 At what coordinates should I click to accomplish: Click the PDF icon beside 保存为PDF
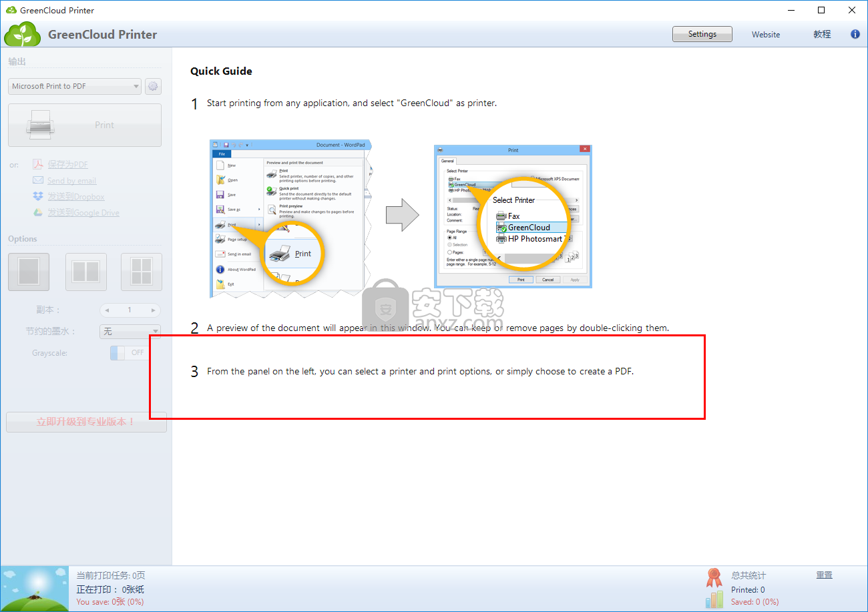[x=38, y=164]
